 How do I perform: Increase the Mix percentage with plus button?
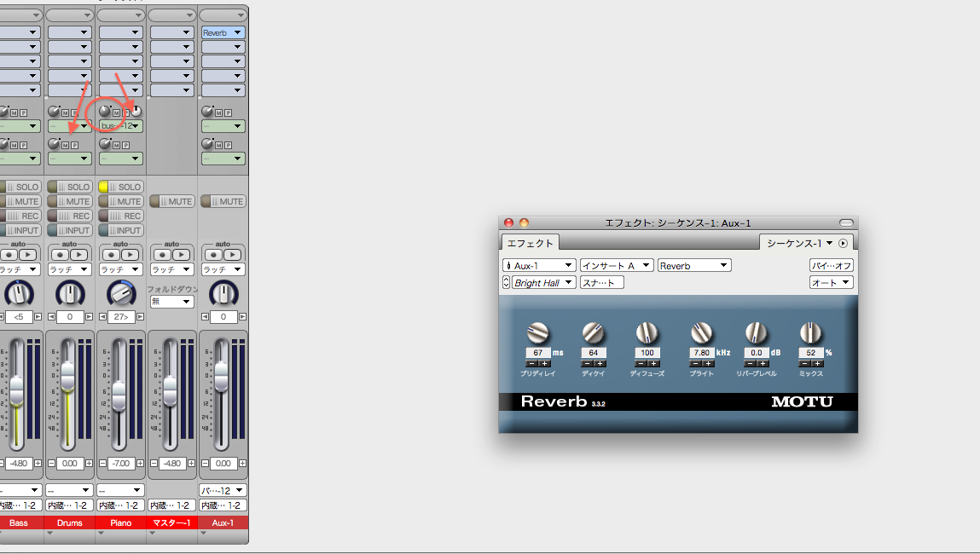[817, 363]
